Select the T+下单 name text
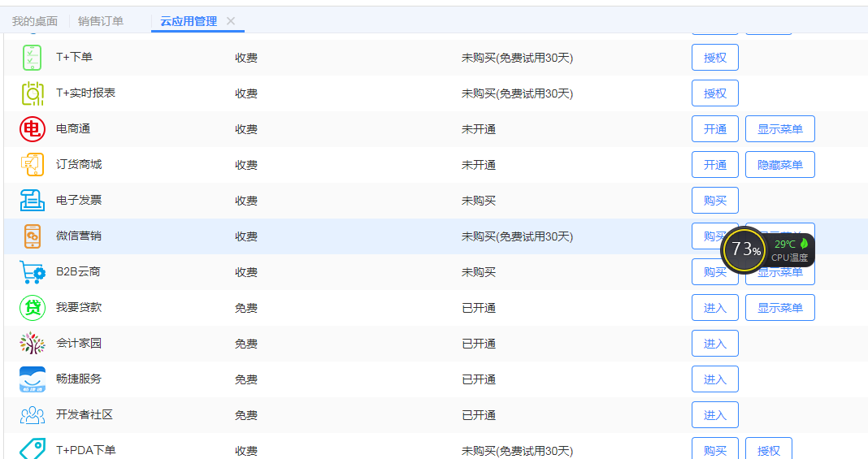 pos(74,57)
